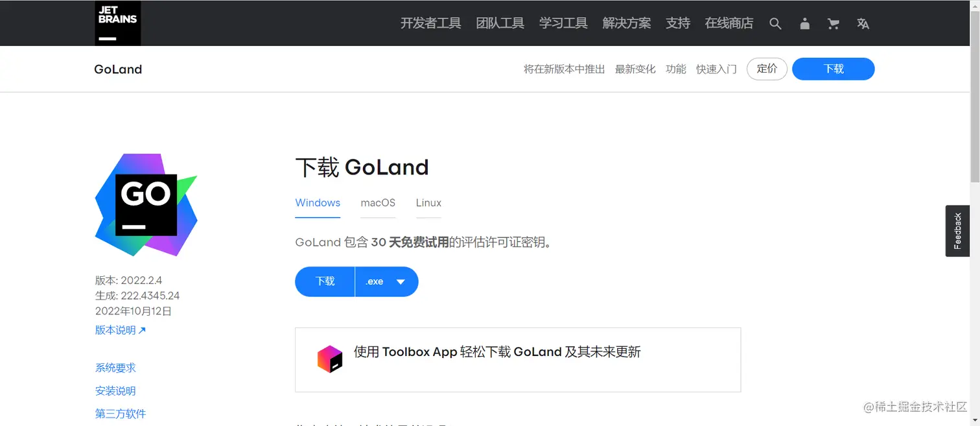The image size is (980, 426).
Task: Expand the .exe installer type dropdown
Action: pyautogui.click(x=387, y=281)
